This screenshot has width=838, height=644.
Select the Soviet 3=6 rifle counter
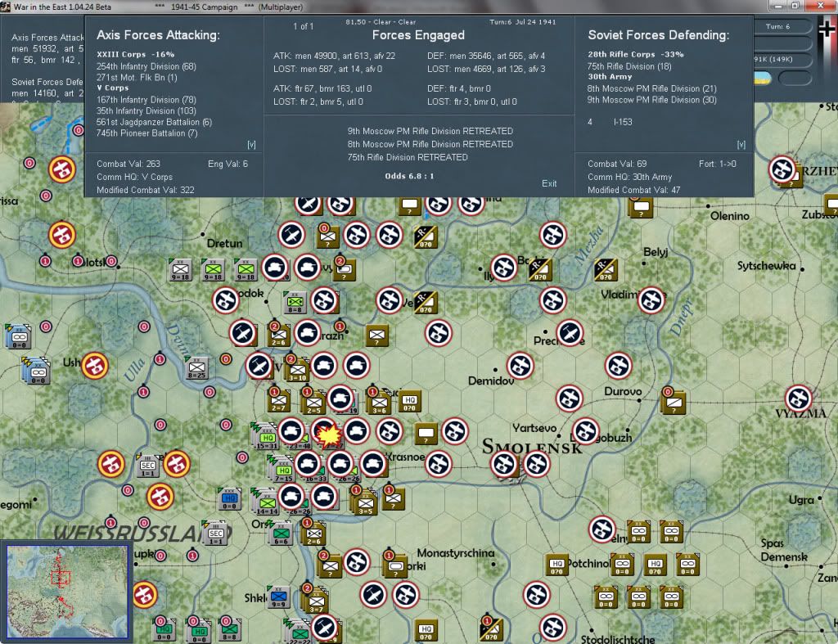pos(379,403)
